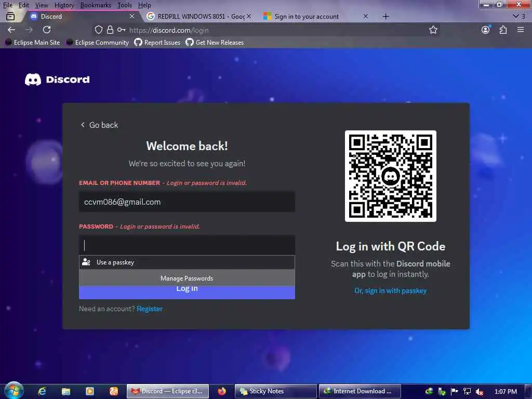This screenshot has height=399, width=532.
Task: Click the network tray icon
Action: pos(467,391)
